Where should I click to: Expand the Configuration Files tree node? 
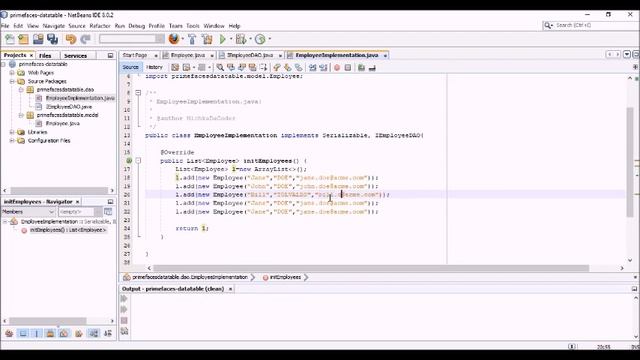point(12,140)
